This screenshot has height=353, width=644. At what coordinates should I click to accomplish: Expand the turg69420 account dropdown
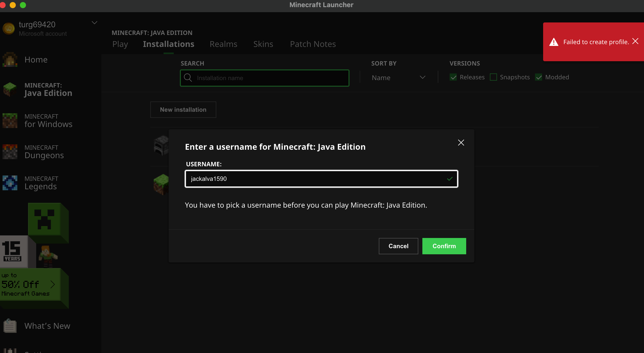coord(95,23)
